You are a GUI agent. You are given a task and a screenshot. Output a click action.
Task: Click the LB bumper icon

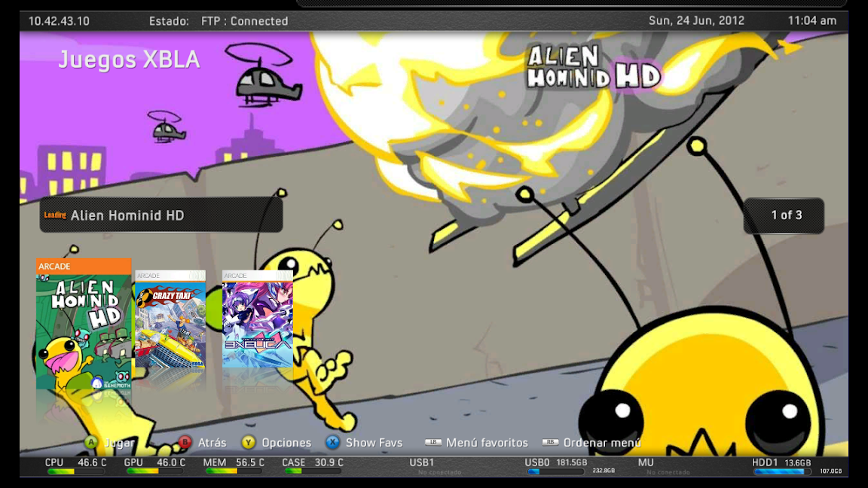[433, 443]
